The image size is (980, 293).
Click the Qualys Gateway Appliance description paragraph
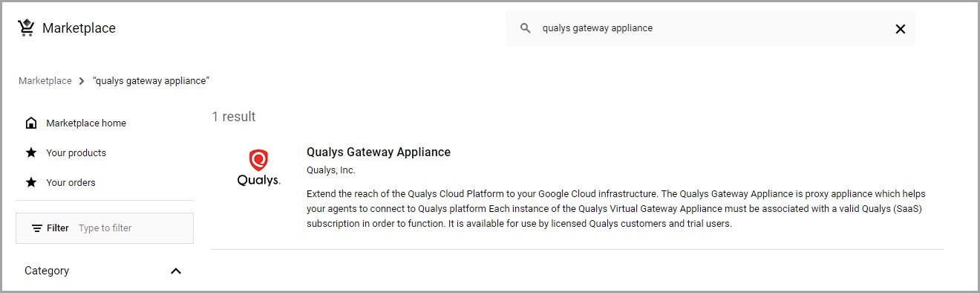(616, 209)
